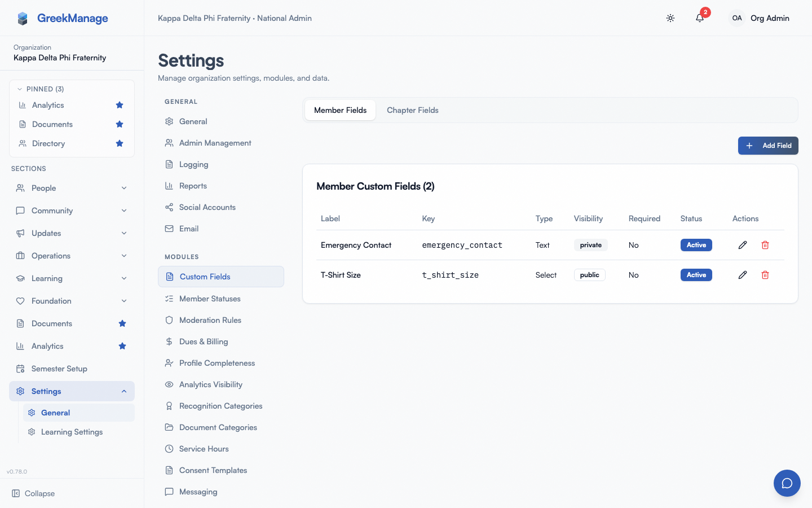The width and height of the screenshot is (812, 508).
Task: Open Learning Settings sub-item
Action: click(79, 432)
